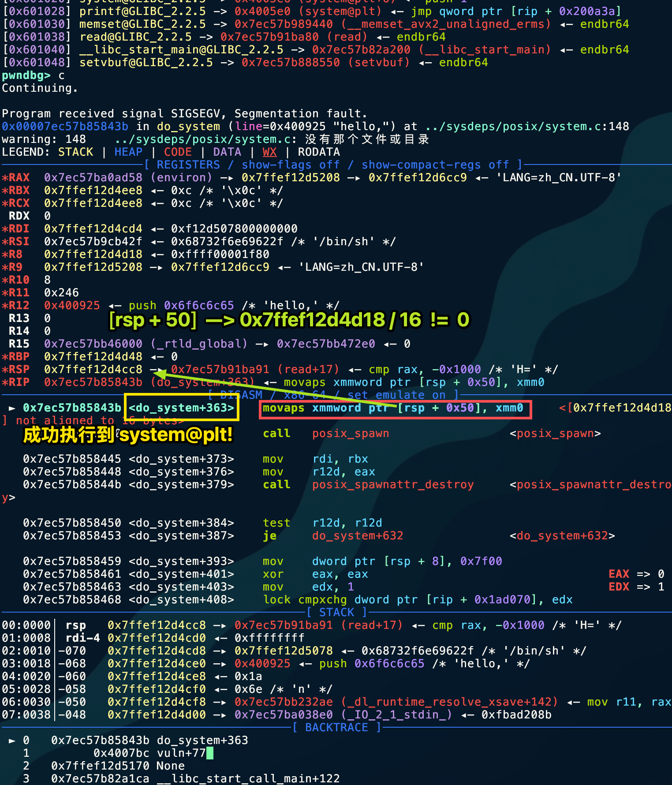Click value '0xffffffff' in stack row 01:0008
672x785 pixels.
coord(269,638)
